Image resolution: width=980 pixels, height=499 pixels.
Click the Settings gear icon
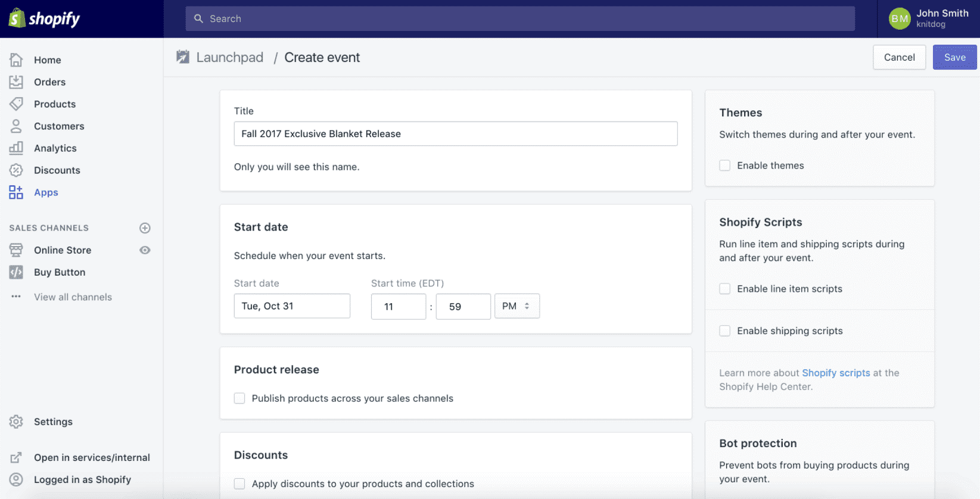16,422
